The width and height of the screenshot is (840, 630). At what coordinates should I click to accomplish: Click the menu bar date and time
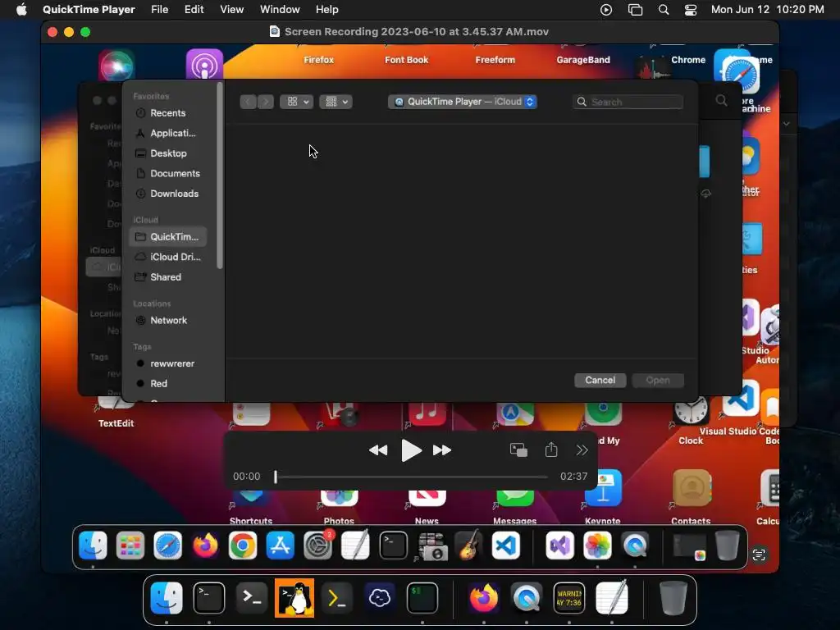point(767,10)
